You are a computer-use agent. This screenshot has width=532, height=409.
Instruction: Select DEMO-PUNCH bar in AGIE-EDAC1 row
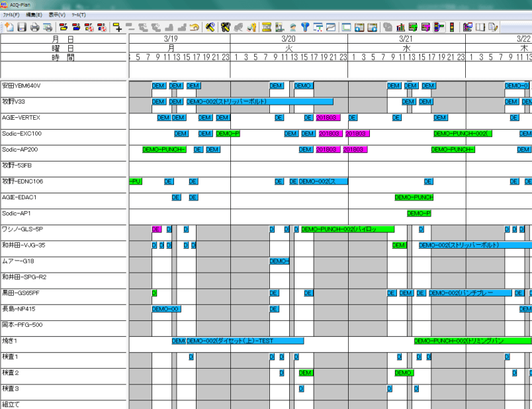tap(414, 197)
